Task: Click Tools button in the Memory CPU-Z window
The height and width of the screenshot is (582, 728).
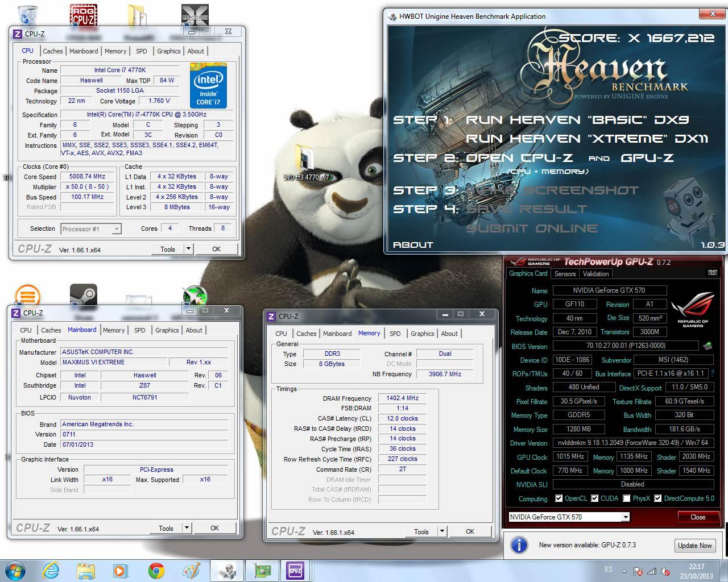Action: 421,531
